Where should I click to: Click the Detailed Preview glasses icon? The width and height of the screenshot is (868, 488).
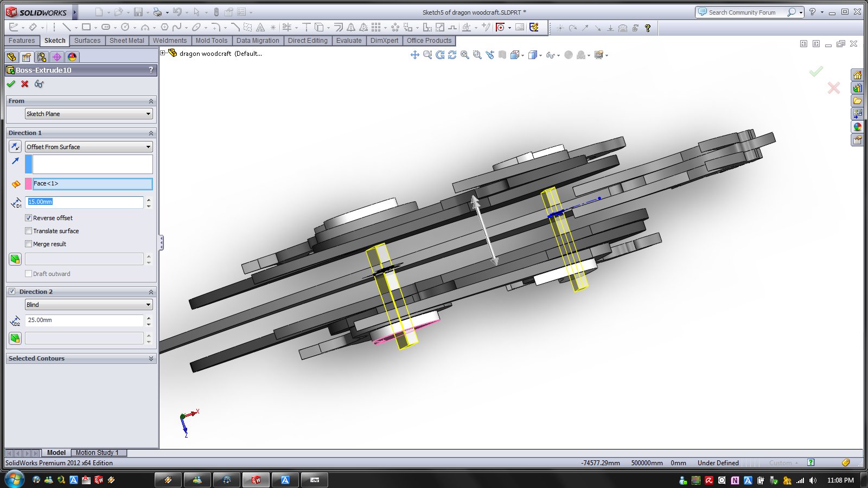click(39, 84)
